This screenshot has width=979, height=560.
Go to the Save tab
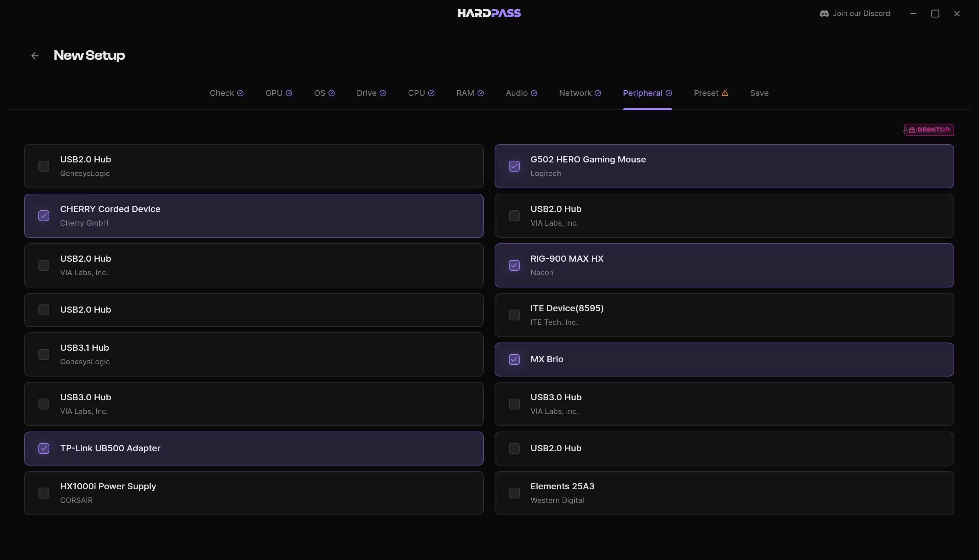[759, 93]
